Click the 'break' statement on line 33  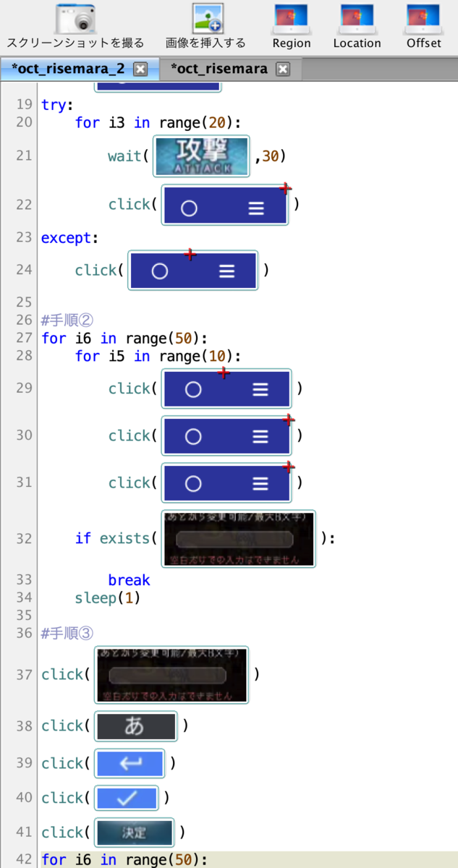pyautogui.click(x=130, y=580)
